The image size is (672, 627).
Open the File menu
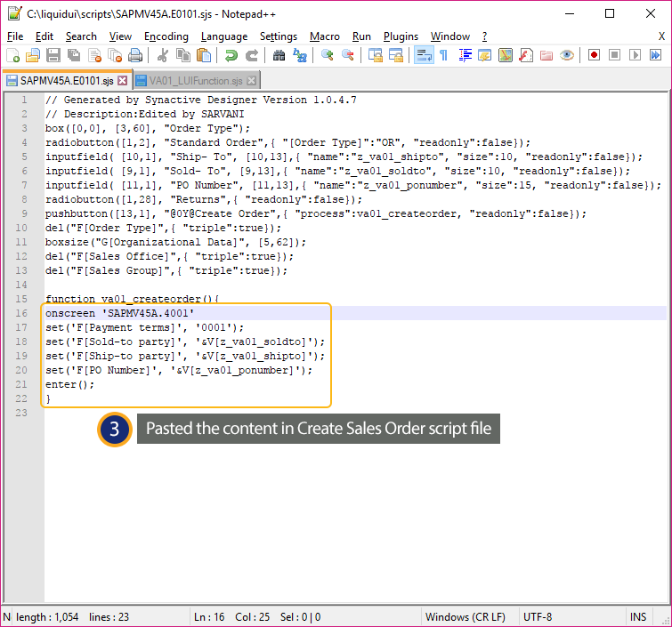coord(15,36)
